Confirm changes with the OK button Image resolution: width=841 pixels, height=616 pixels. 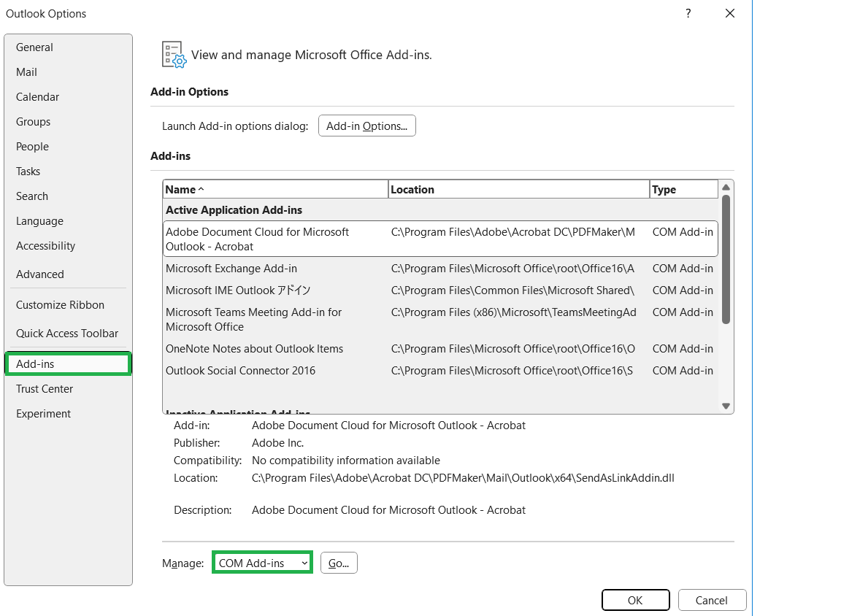[635, 599]
